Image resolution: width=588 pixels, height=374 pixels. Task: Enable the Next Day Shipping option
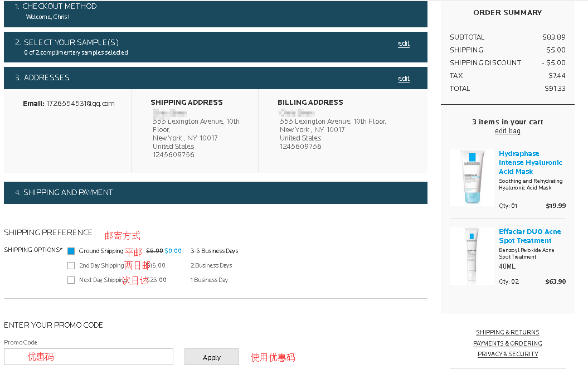point(71,280)
